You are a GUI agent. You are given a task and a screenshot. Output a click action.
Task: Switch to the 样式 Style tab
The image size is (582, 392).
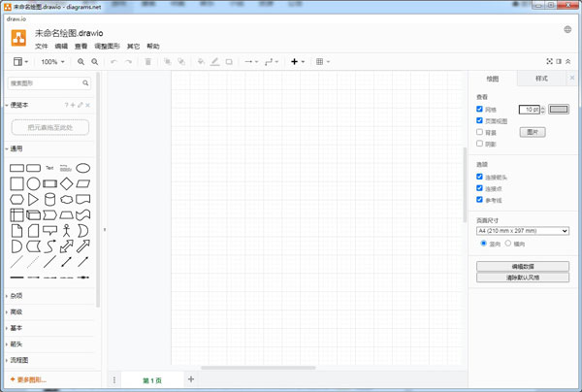[541, 79]
